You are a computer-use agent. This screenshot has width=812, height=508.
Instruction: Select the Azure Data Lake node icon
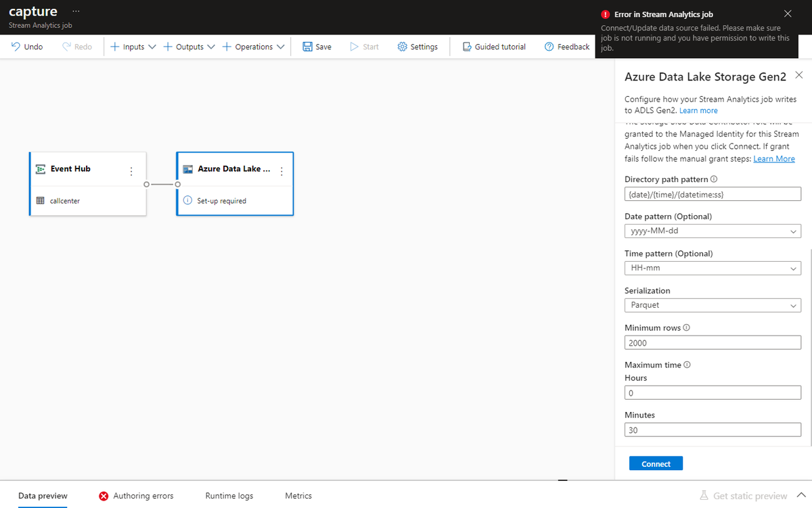(x=188, y=168)
